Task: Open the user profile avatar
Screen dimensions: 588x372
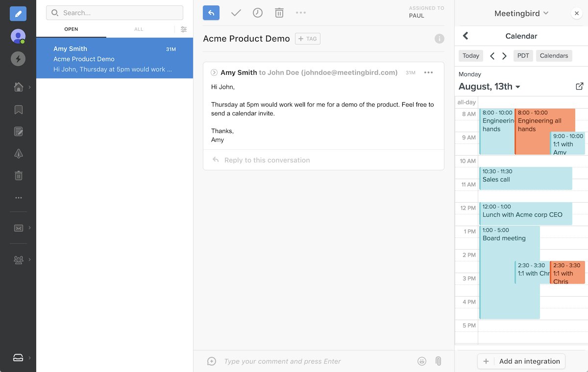Action: (x=18, y=36)
